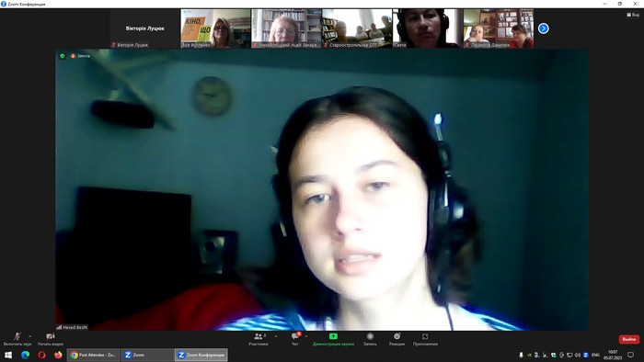Start video with Начать видео button
The image size is (644, 362).
[x=51, y=339]
